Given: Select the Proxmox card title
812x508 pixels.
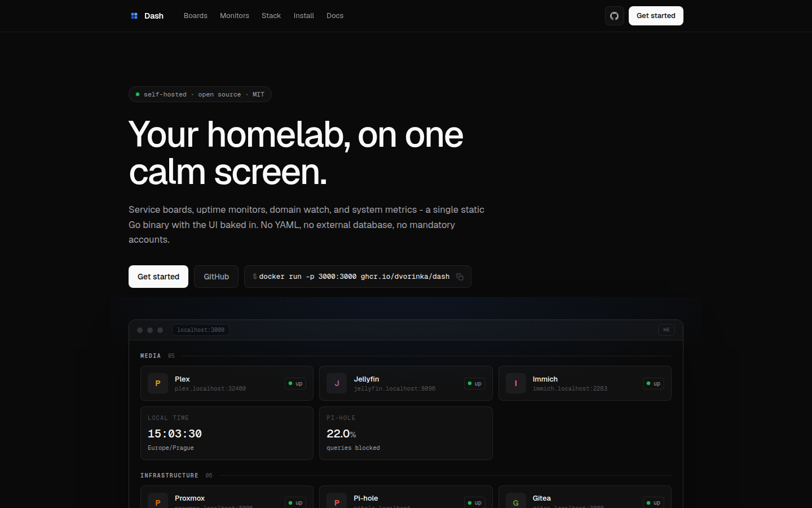Looking at the screenshot, I should click(x=189, y=498).
